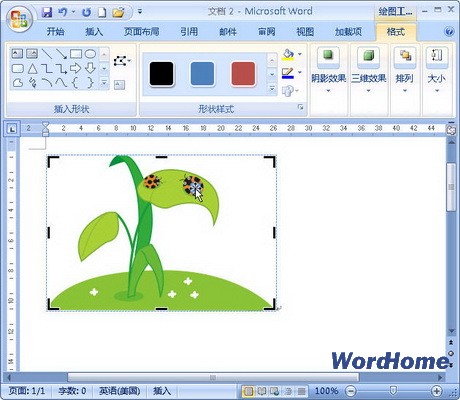
Task: Open the shape outline color dropdown arrow
Action: pyautogui.click(x=300, y=72)
